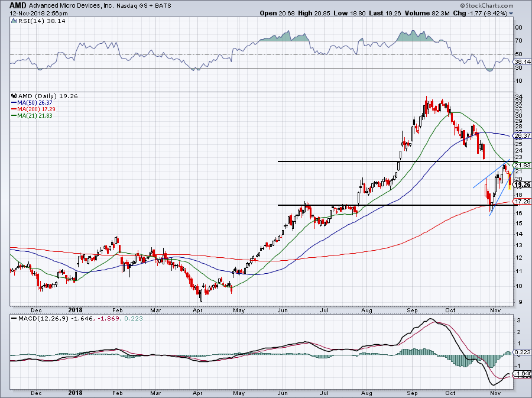The image size is (532, 398).
Task: Click the 'Open 20.68' value in header
Action: 278,13
